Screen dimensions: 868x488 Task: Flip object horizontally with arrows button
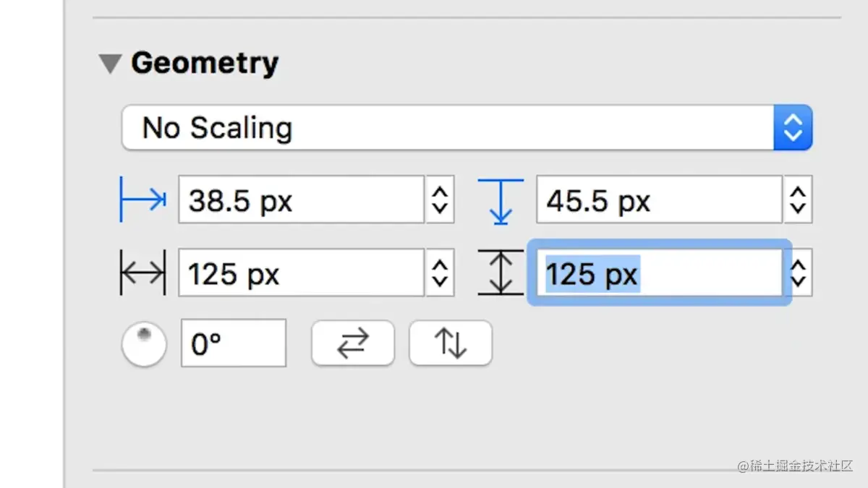[353, 343]
